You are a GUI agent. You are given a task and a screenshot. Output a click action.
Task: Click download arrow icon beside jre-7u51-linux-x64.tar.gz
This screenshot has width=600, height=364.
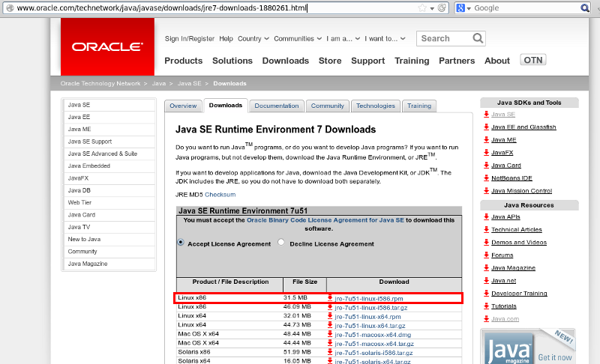coord(330,325)
